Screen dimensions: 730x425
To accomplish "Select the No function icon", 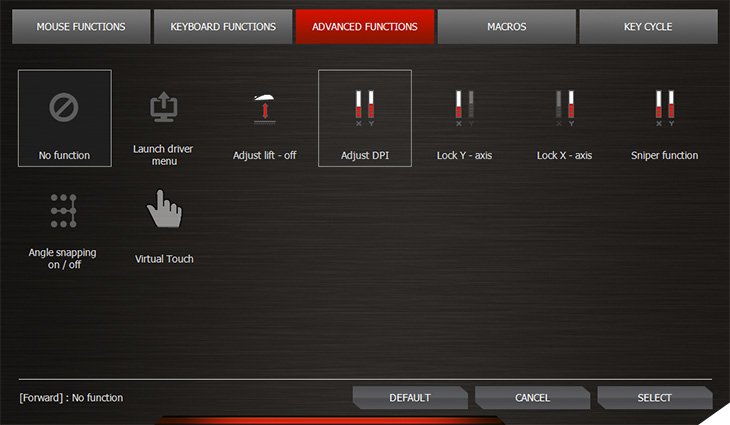I will (64, 108).
